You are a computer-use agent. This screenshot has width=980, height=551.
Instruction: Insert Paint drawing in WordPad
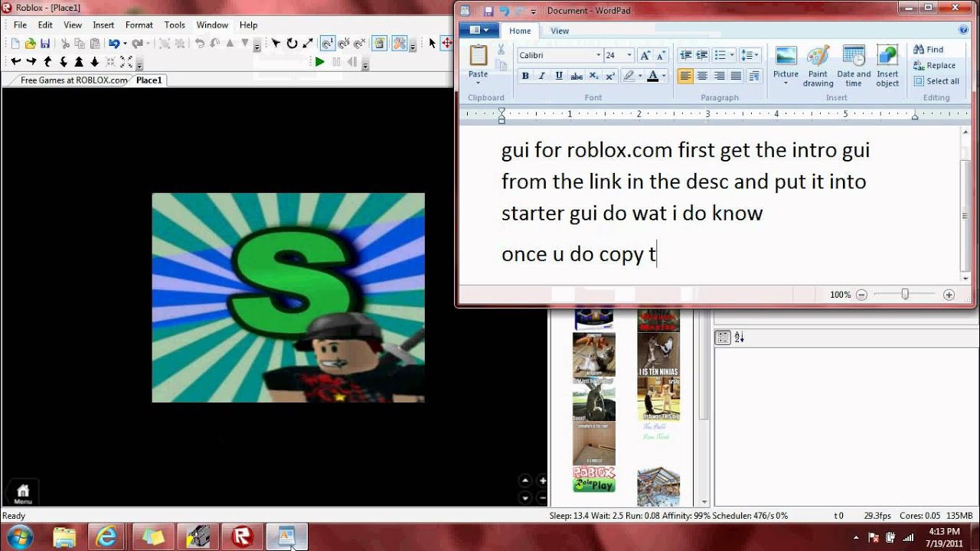pyautogui.click(x=818, y=66)
